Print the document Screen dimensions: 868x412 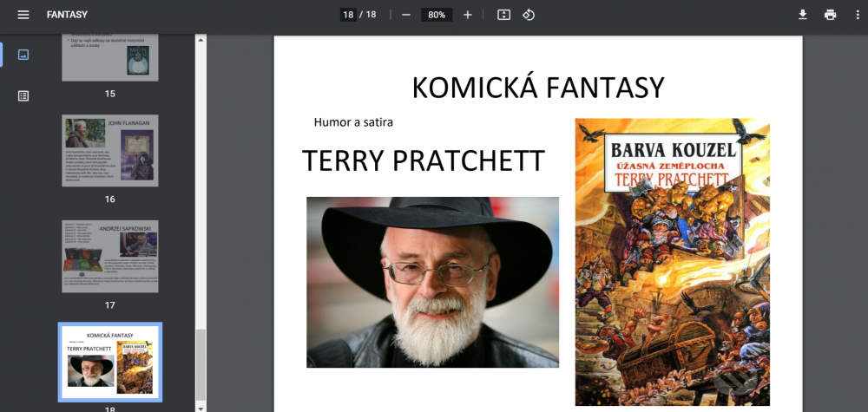[830, 15]
